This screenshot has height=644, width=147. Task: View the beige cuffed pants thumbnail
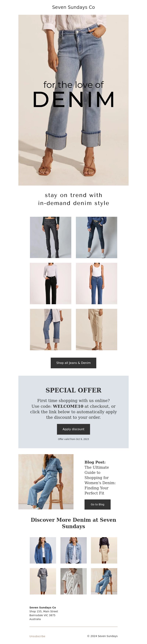96,329
